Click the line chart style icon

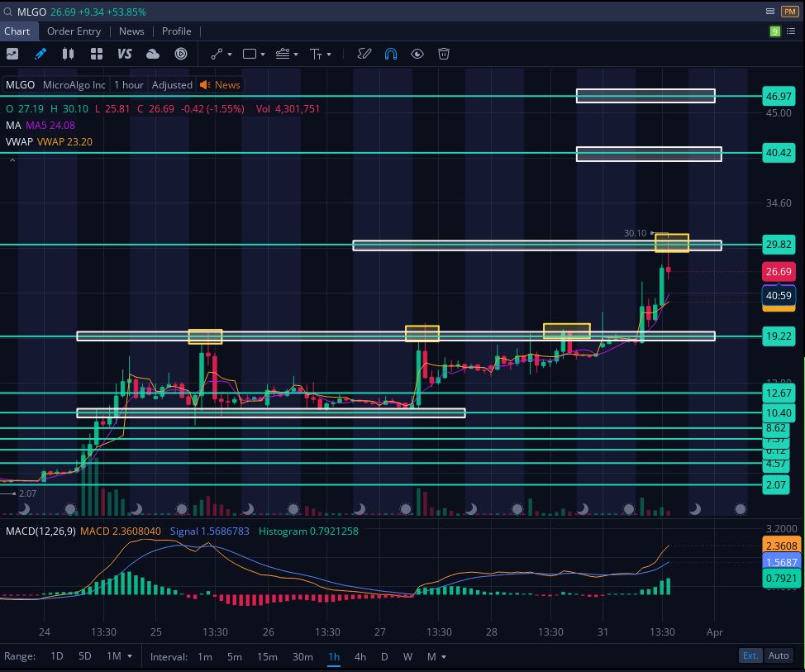12,54
